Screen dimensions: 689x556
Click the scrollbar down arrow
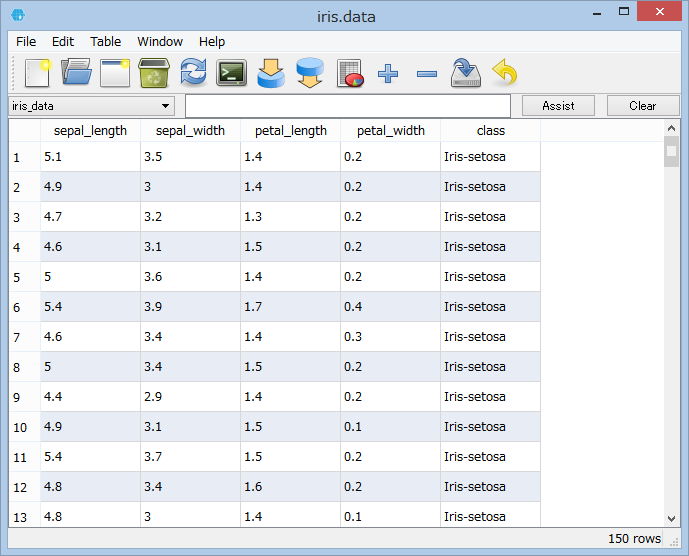click(671, 519)
